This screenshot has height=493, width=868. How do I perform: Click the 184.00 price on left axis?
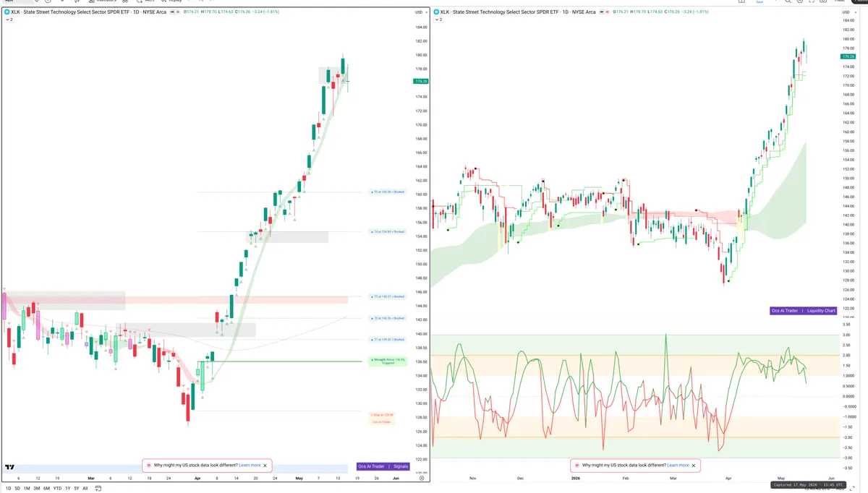pyautogui.click(x=420, y=27)
